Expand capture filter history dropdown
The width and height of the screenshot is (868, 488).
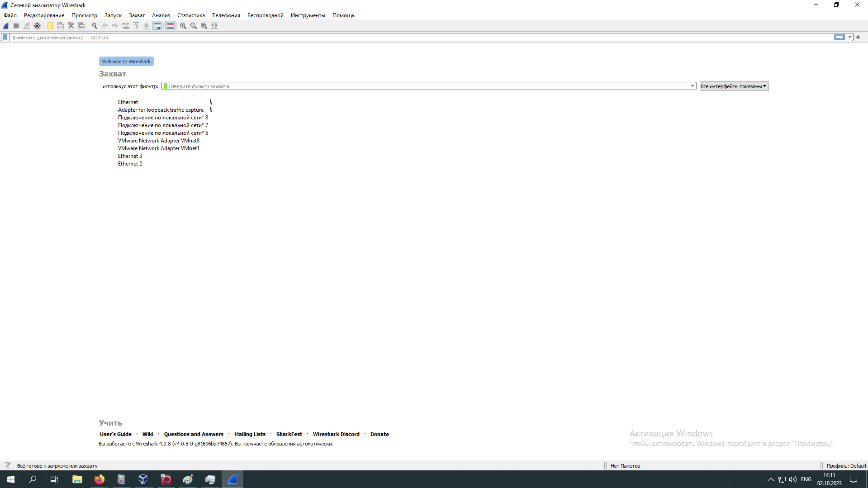pyautogui.click(x=693, y=86)
